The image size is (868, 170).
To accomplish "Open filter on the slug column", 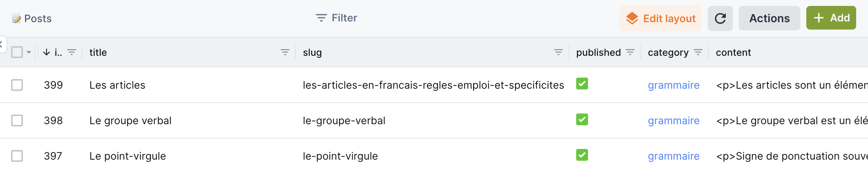I will [x=558, y=52].
